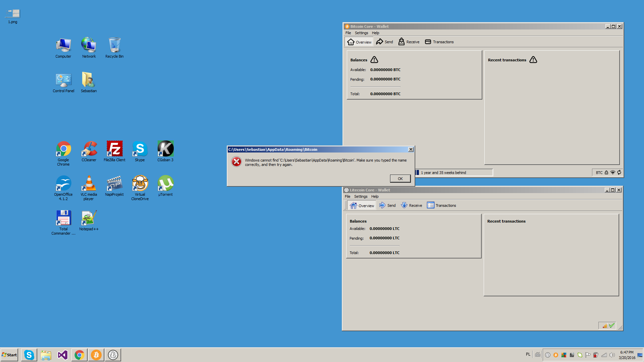The width and height of the screenshot is (644, 362).
Task: Open Settings menu in Bitcoin Core
Action: point(361,33)
